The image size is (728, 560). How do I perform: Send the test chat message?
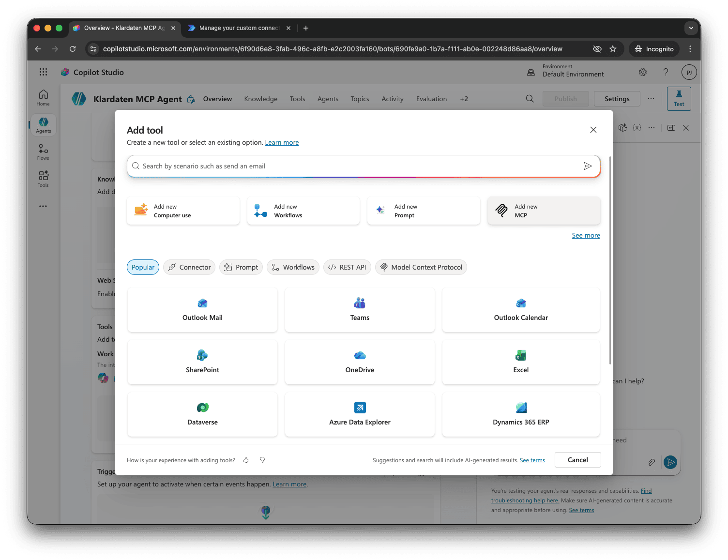(670, 462)
